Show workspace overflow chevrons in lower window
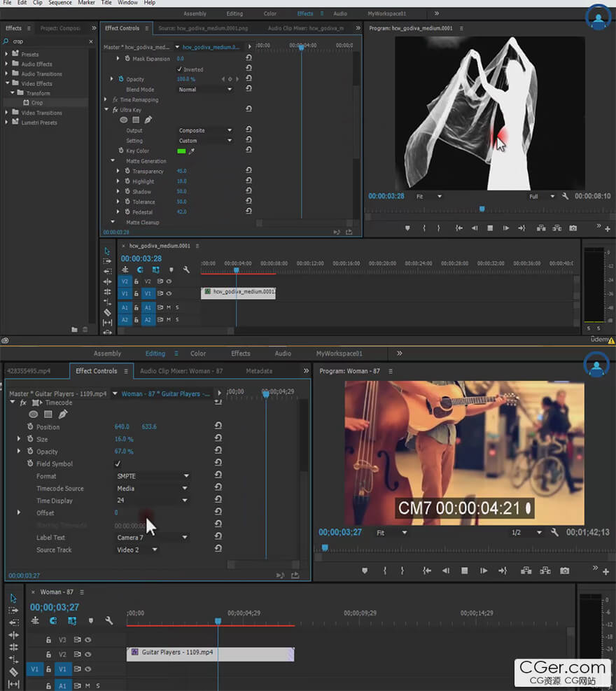The width and height of the screenshot is (616, 691). (x=399, y=354)
